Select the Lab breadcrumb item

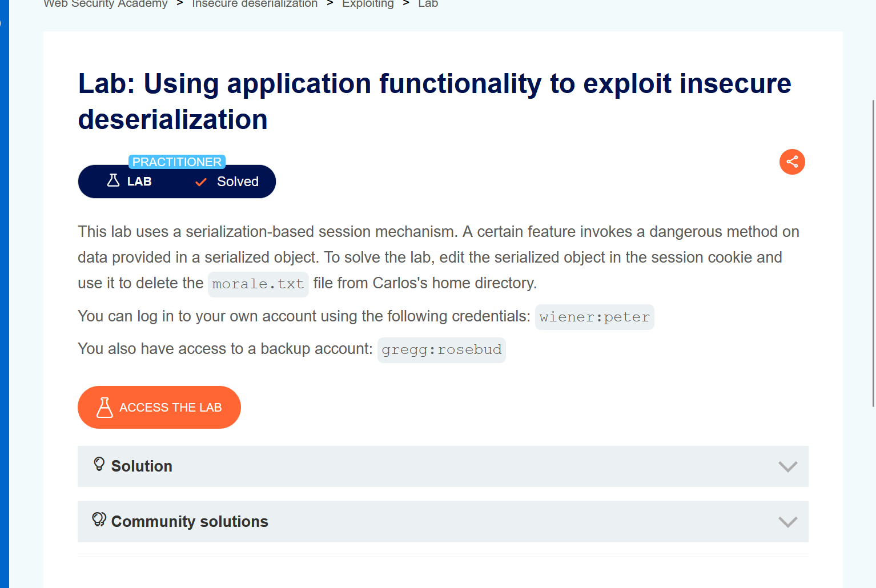click(x=428, y=4)
